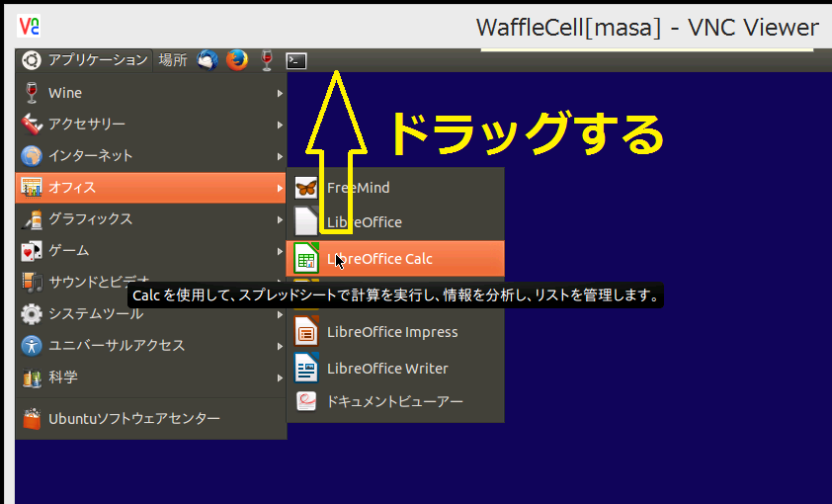832x504 pixels.
Task: Launch LibreOffice Writer
Action: click(395, 369)
